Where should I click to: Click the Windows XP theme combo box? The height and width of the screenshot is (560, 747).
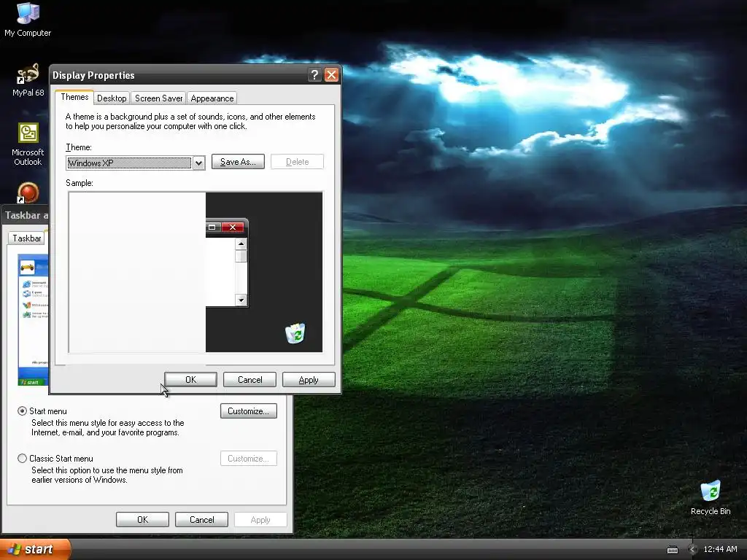pos(135,163)
